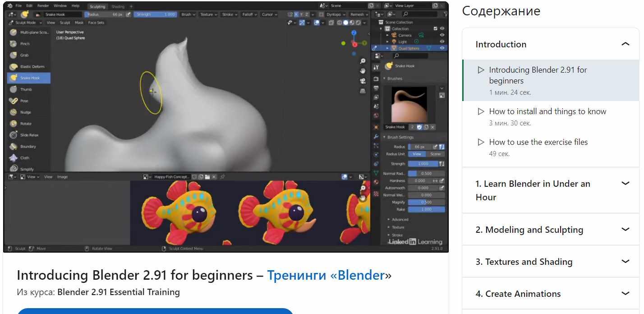The image size is (644, 314).
Task: Expand the Textures and Shading section
Action: (625, 262)
